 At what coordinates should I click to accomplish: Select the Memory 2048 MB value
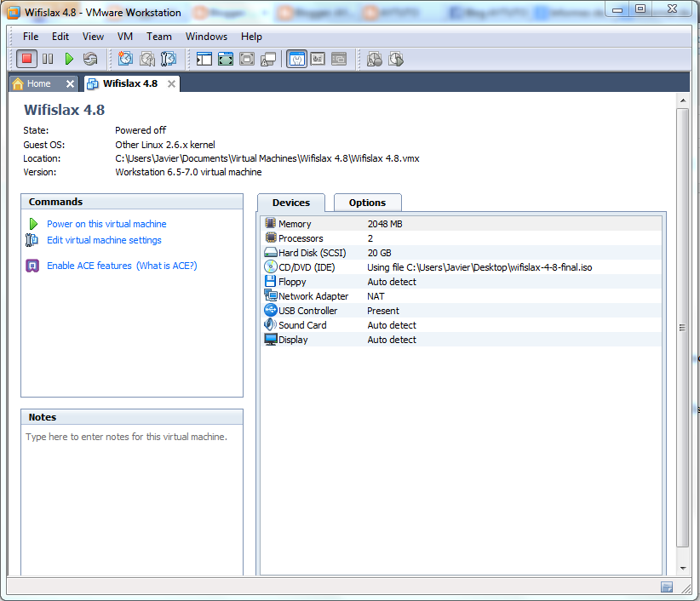point(385,224)
